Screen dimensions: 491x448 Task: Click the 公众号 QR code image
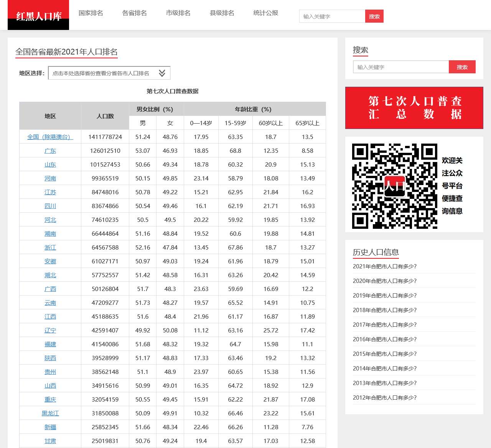coord(395,186)
